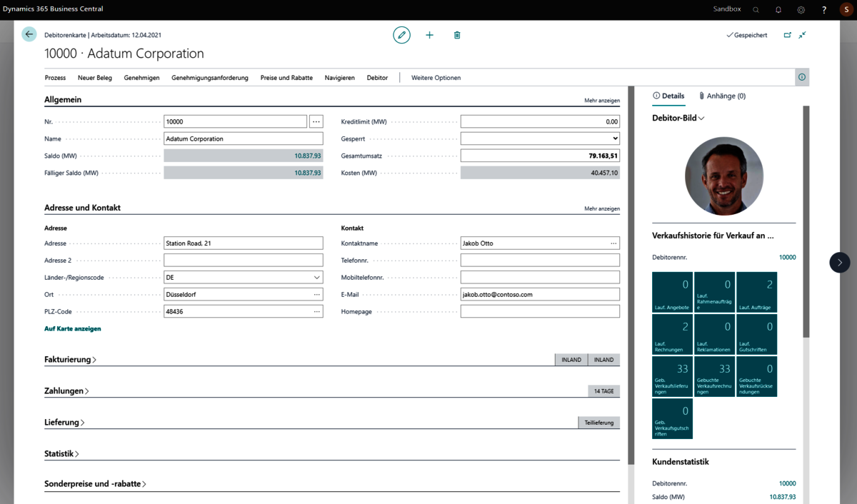Delete the customer with trash icon
This screenshot has height=504, width=857.
(457, 35)
